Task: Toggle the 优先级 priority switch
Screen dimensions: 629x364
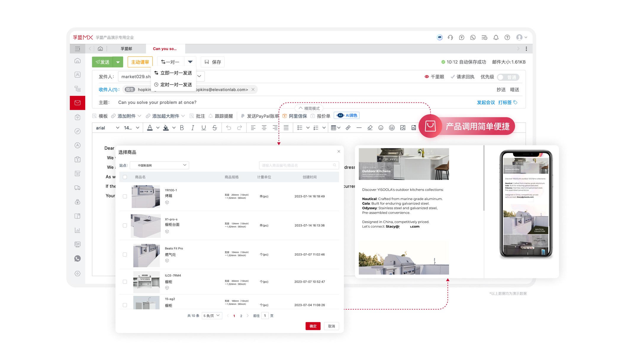Action: click(x=508, y=77)
